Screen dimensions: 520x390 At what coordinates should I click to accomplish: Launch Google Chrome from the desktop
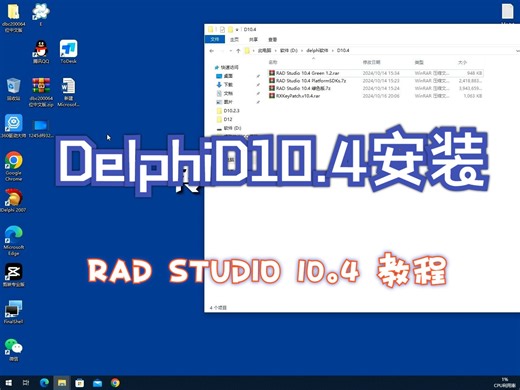click(14, 166)
